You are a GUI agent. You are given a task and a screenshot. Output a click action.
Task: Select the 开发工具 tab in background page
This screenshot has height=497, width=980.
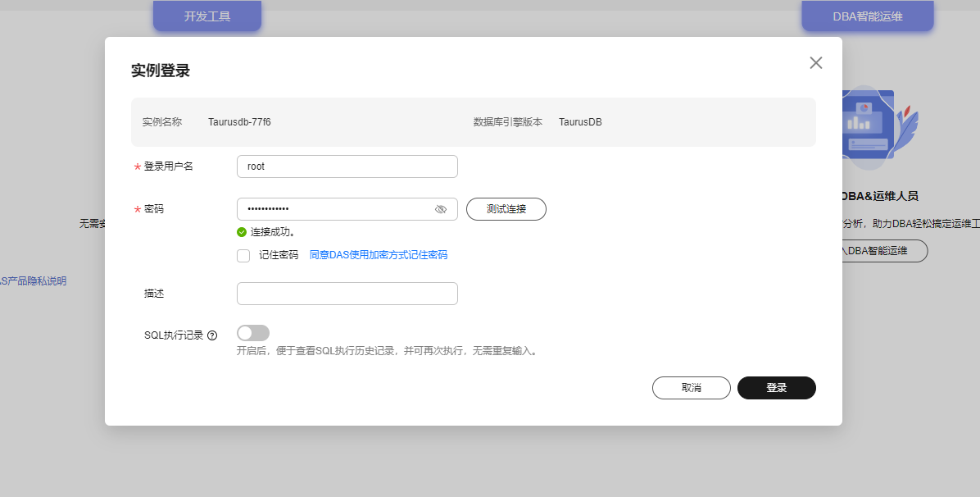206,16
